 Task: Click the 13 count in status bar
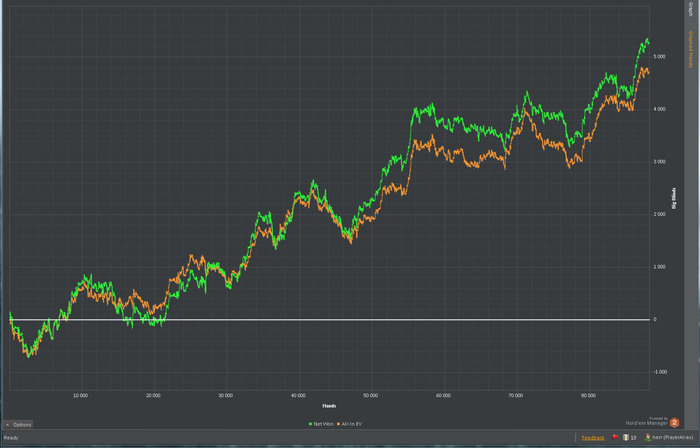pos(633,438)
